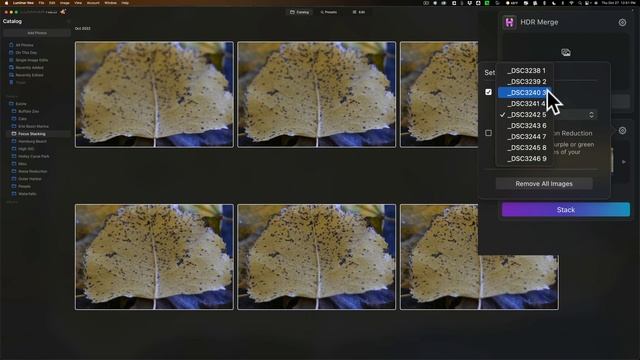Open the Luminar Neo application menu

[x=23, y=3]
